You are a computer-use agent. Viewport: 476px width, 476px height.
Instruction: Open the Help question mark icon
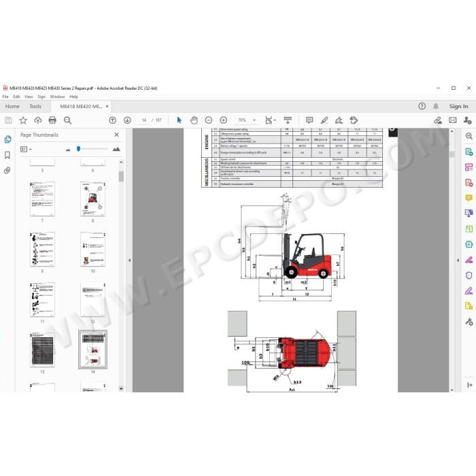(422, 106)
